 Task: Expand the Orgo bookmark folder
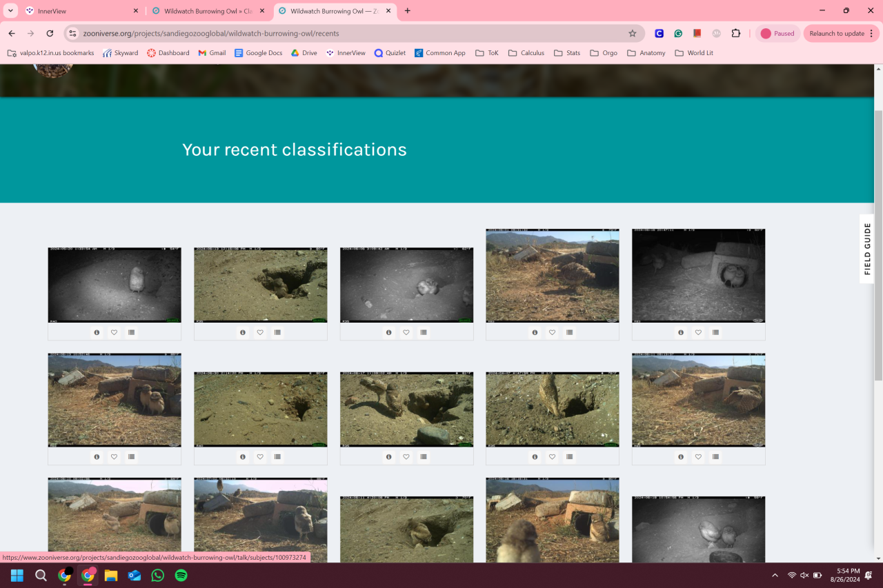coord(604,53)
